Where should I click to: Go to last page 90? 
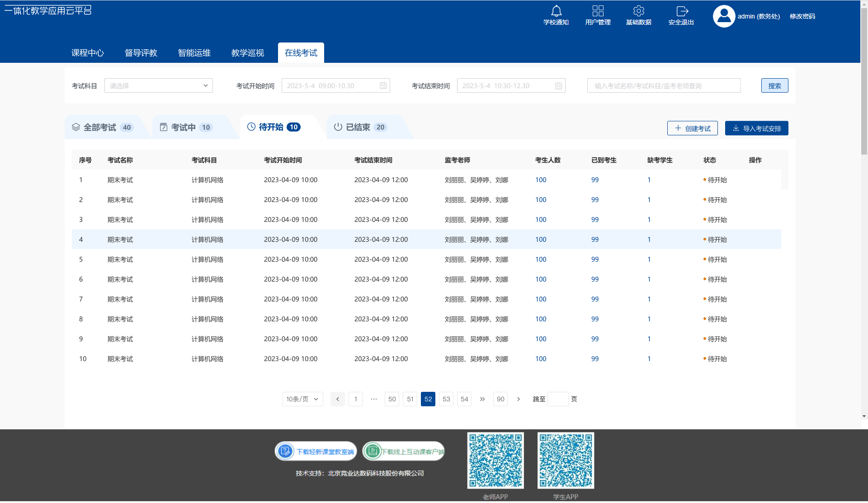(500, 399)
